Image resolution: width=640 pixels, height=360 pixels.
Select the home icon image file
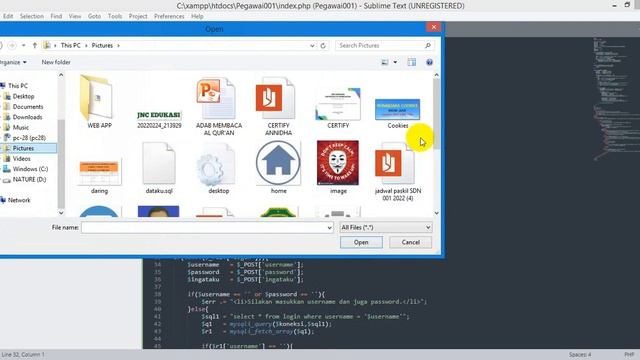click(x=278, y=167)
